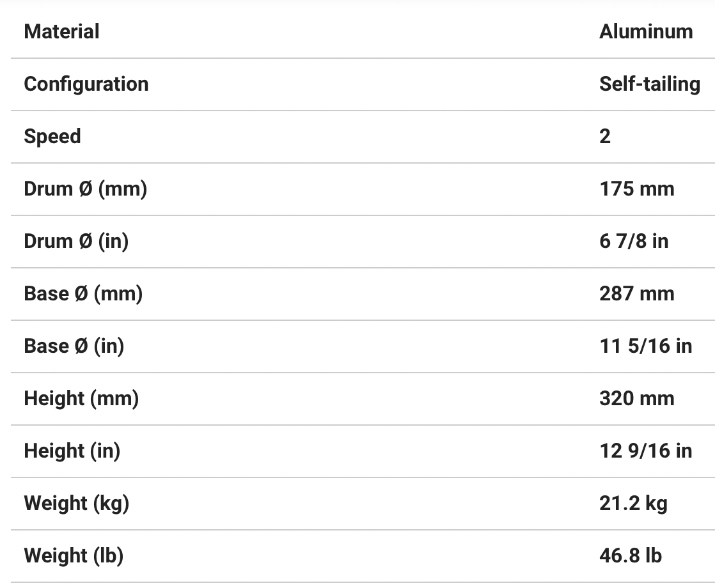Select the Self-tailing configuration value

click(650, 84)
